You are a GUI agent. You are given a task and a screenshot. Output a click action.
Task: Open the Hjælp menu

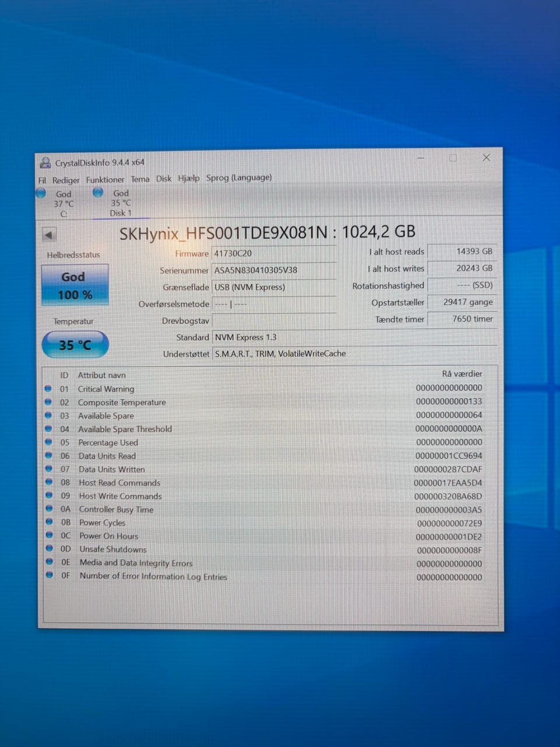pos(188,178)
